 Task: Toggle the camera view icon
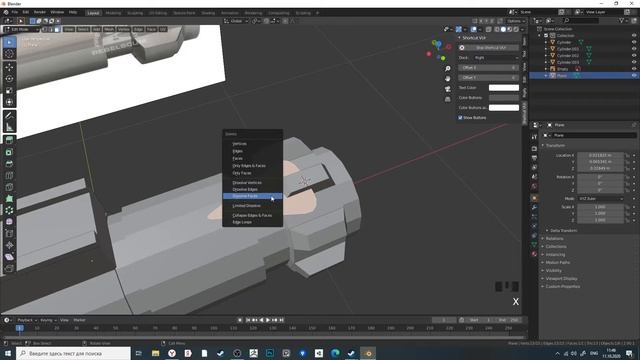point(448,89)
